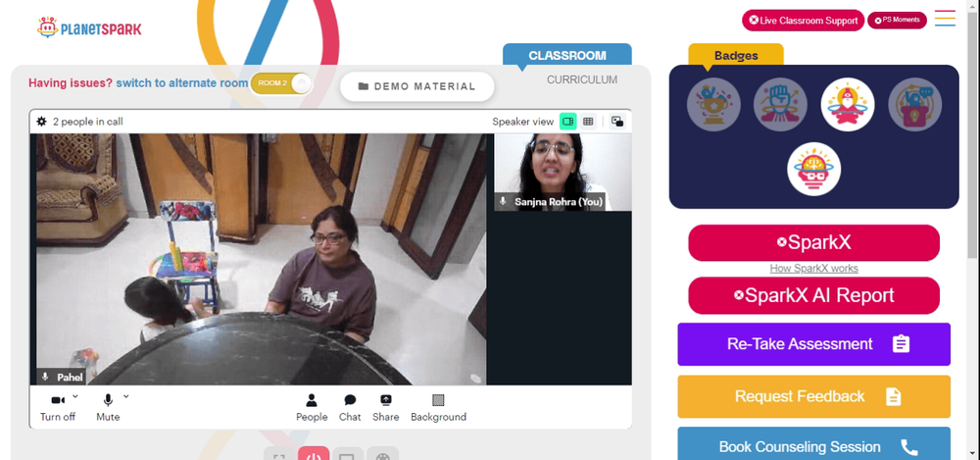Click the PlanetSpark logo

click(89, 27)
